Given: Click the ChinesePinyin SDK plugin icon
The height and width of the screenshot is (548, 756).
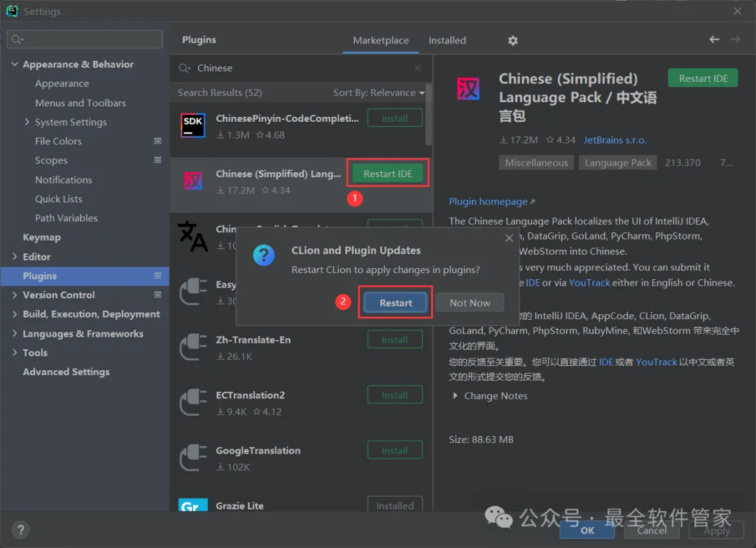Looking at the screenshot, I should pos(193,125).
